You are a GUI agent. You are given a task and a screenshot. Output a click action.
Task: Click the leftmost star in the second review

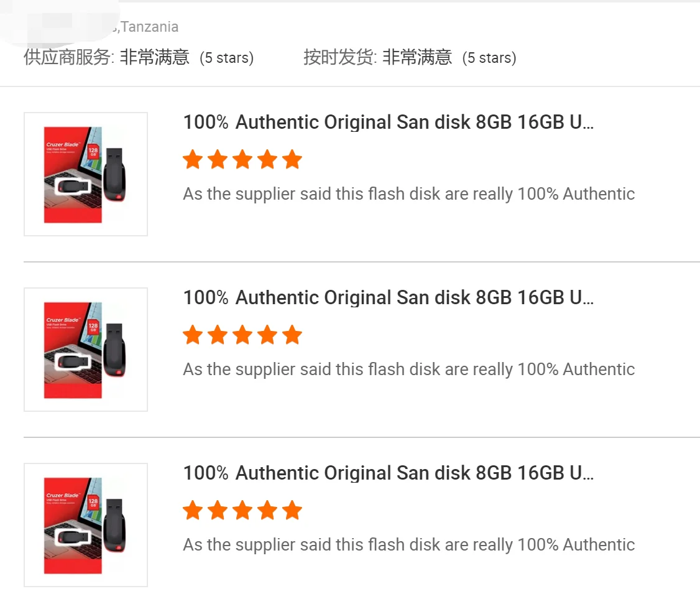(193, 335)
